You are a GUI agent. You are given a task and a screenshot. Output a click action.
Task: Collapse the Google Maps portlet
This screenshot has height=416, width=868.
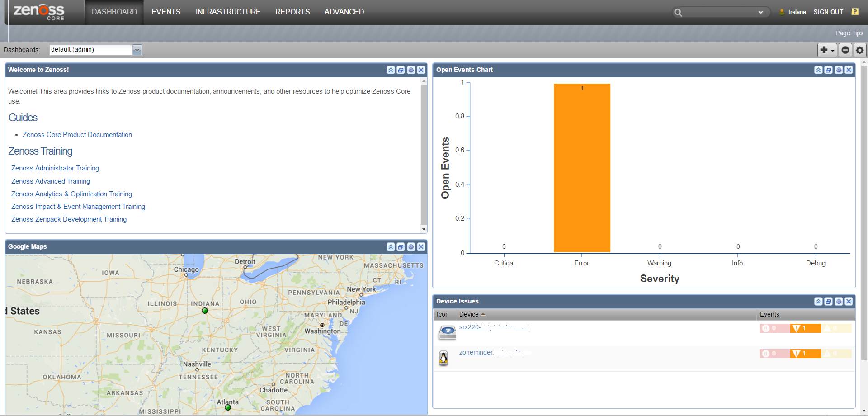pos(391,246)
